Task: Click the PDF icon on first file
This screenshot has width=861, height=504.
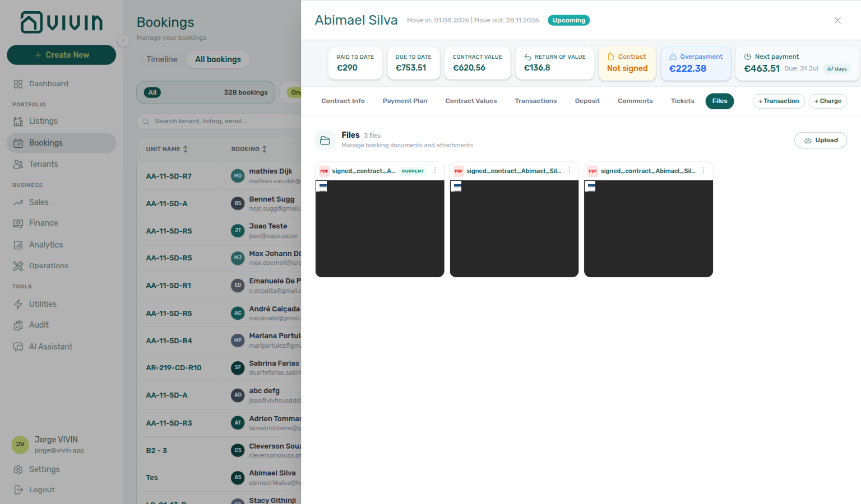Action: (x=324, y=171)
